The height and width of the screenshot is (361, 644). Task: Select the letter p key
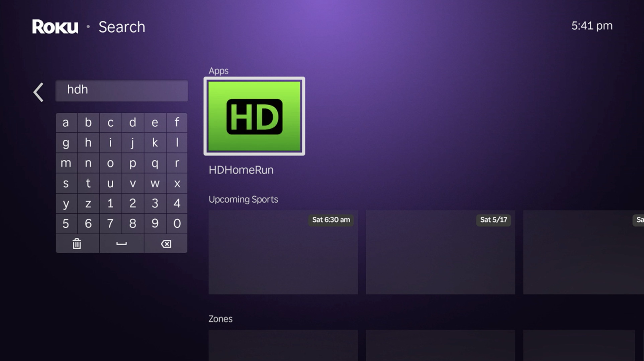tap(133, 163)
